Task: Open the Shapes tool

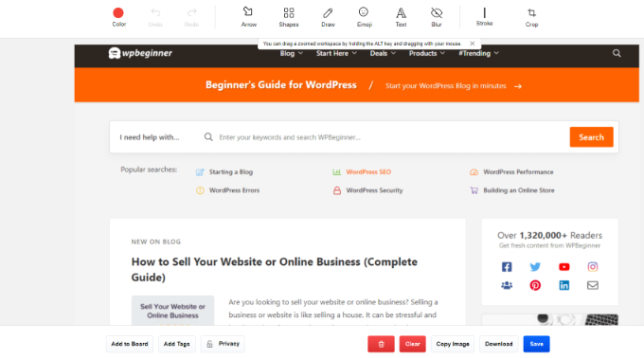Action: click(x=288, y=17)
